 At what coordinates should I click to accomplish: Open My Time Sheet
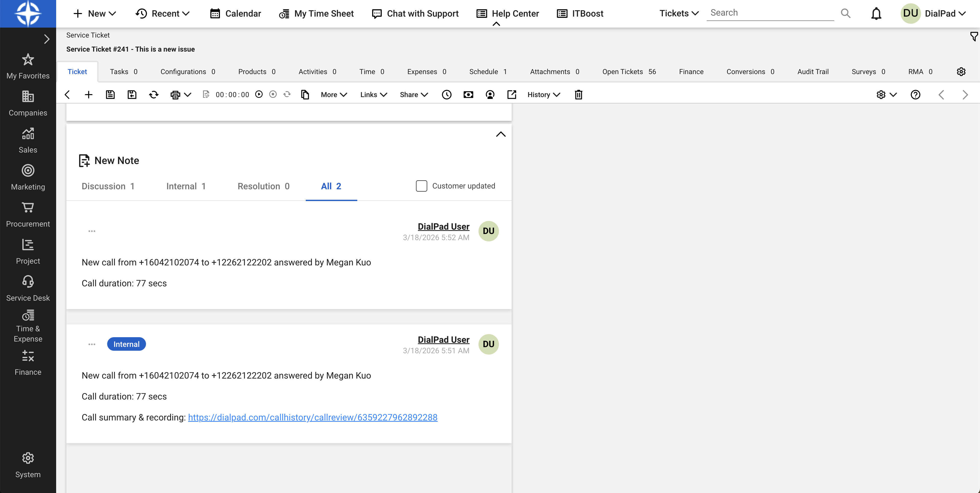click(316, 13)
